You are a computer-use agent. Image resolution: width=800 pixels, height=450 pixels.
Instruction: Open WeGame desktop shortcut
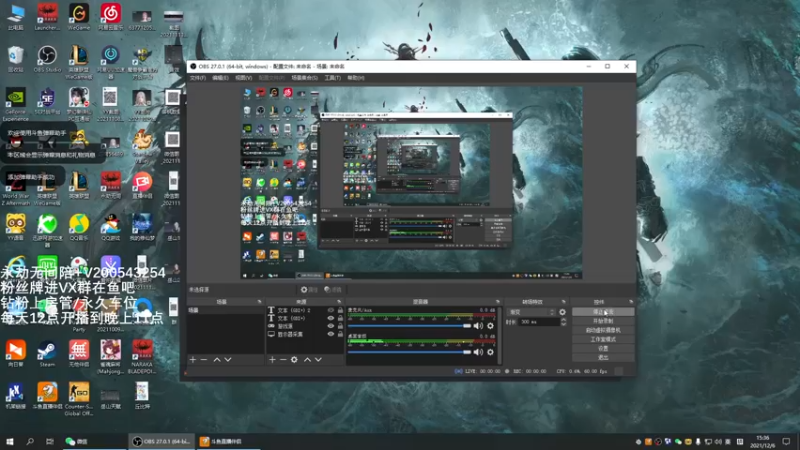click(79, 17)
